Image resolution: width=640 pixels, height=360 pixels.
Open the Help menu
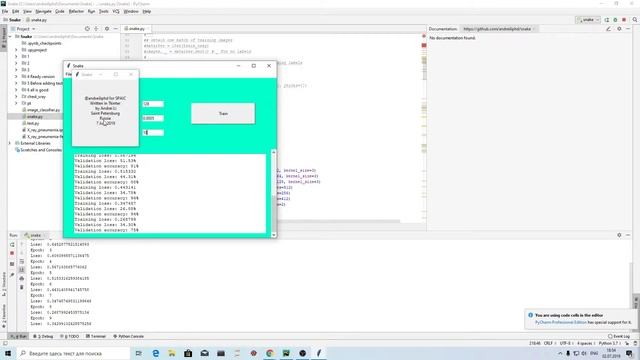[147, 11]
